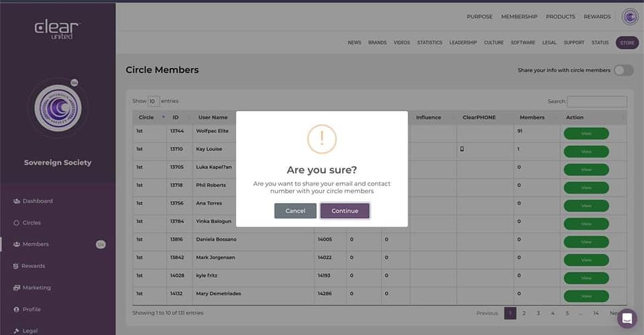Click the profile avatar in top bar

629,17
